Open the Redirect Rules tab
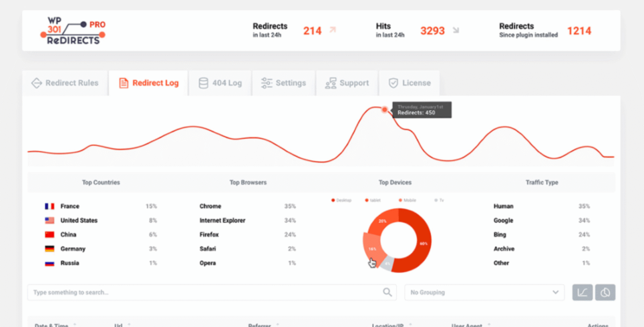 tap(65, 83)
